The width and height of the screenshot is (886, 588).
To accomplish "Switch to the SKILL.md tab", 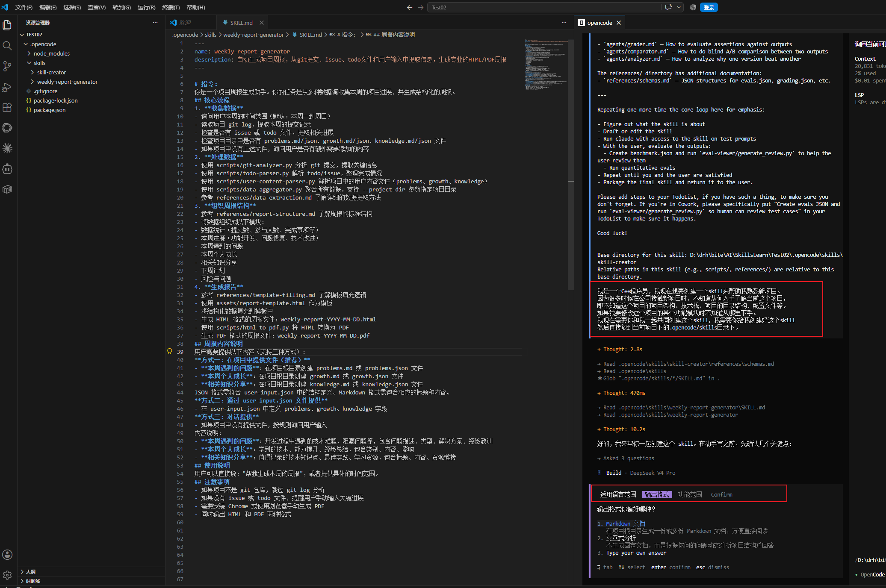I will [x=242, y=23].
